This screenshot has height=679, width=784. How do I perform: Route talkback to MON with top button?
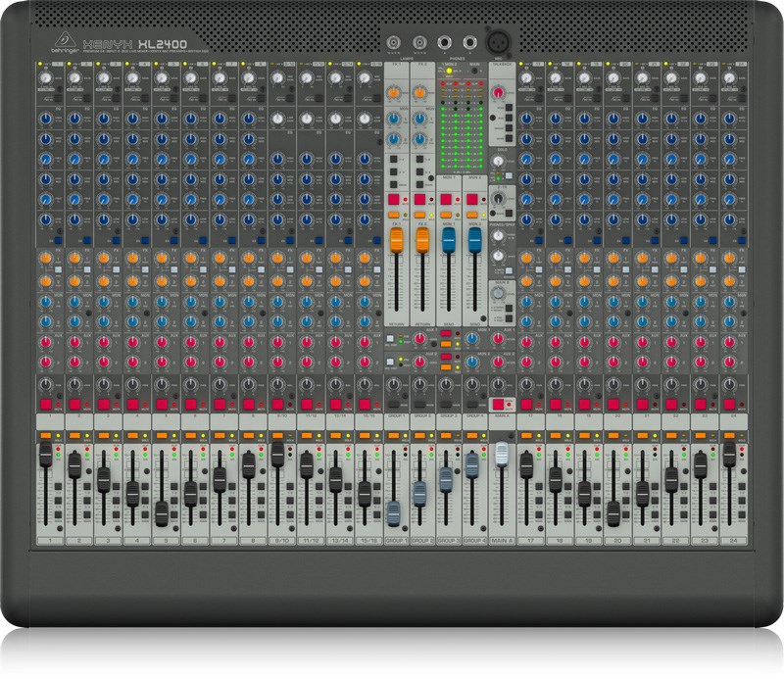tap(509, 108)
